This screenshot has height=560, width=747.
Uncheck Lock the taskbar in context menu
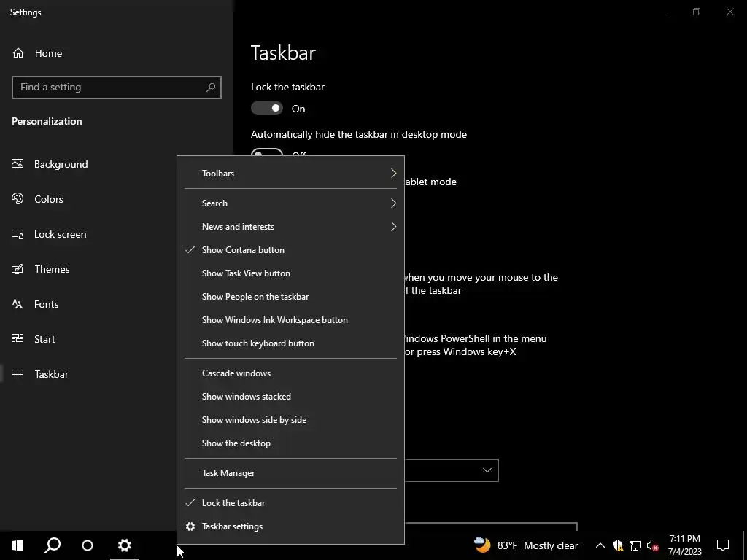coord(290,503)
